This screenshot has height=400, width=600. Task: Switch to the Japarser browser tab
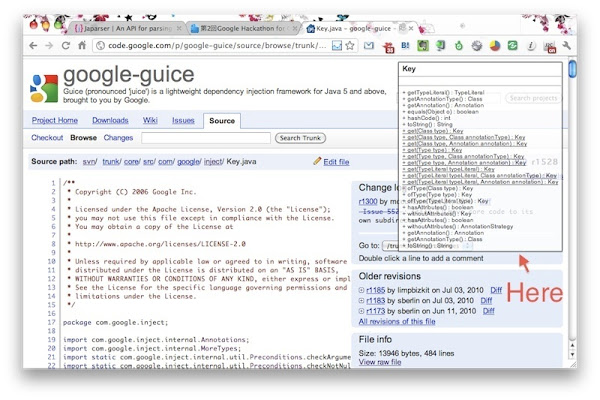tap(126, 28)
